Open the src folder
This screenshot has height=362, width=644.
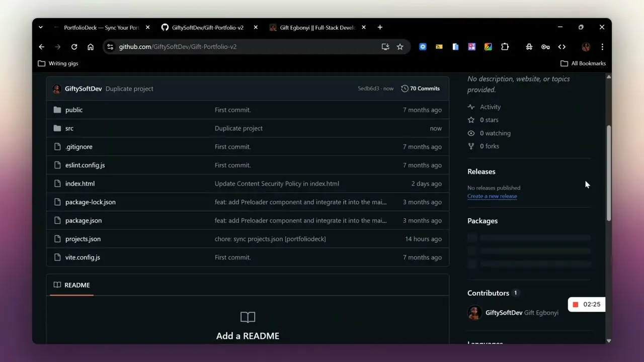69,128
